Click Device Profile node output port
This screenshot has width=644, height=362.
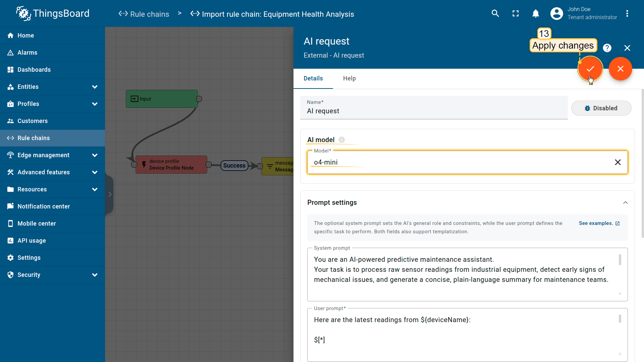(x=209, y=165)
